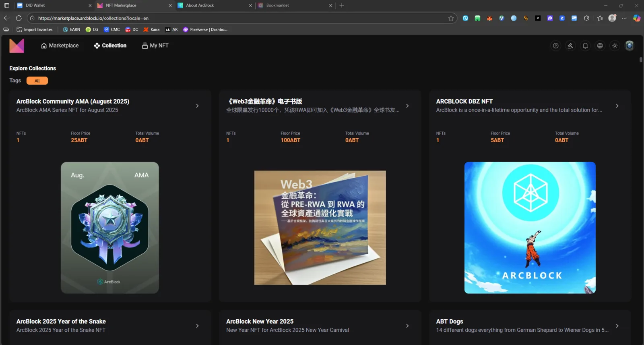This screenshot has width=644, height=345.
Task: Open the CMC bookmark
Action: click(x=112, y=29)
